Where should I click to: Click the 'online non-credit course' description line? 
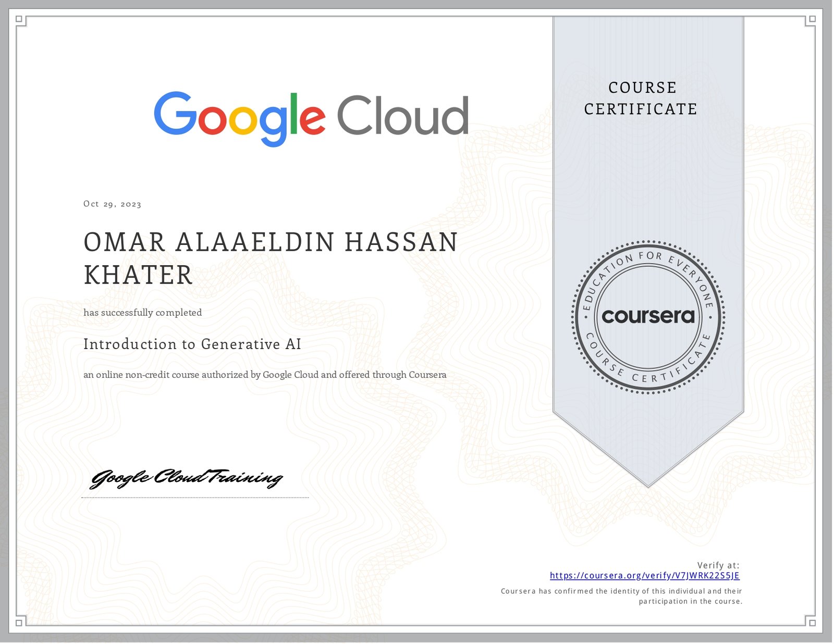265,375
